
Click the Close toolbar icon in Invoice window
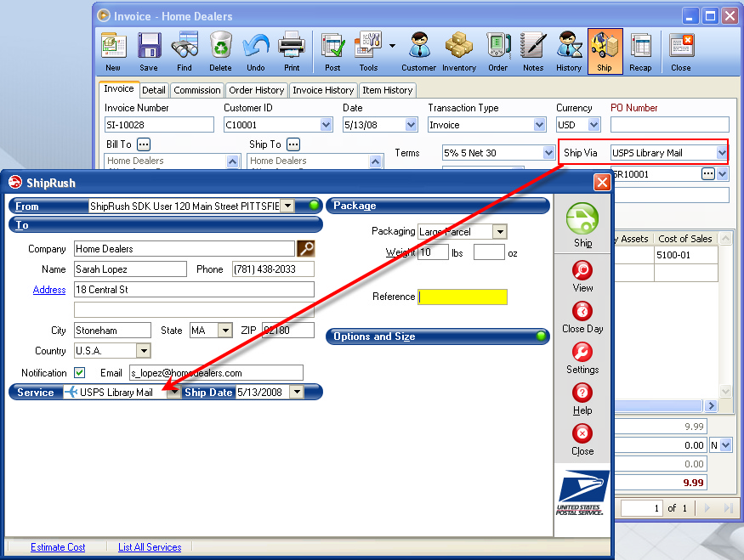point(681,51)
